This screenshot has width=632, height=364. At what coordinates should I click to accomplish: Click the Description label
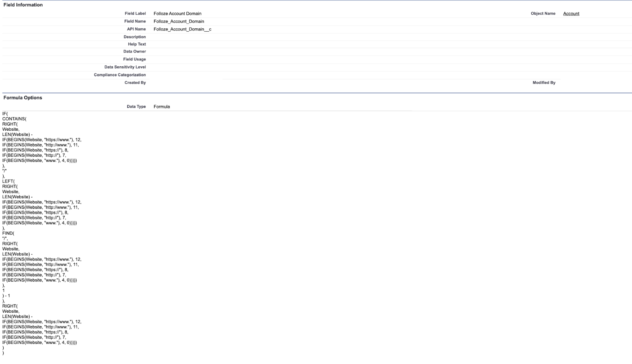pos(134,37)
